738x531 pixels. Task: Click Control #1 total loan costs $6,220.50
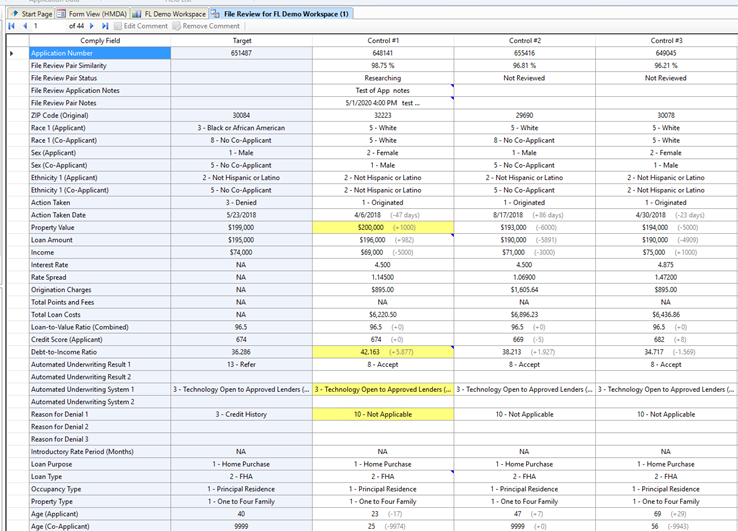click(383, 314)
